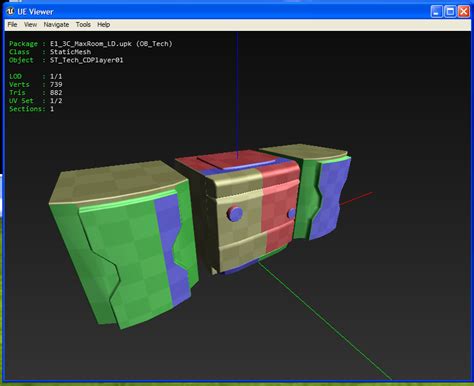
Task: Click the Verts value 739
Action: tap(56, 85)
